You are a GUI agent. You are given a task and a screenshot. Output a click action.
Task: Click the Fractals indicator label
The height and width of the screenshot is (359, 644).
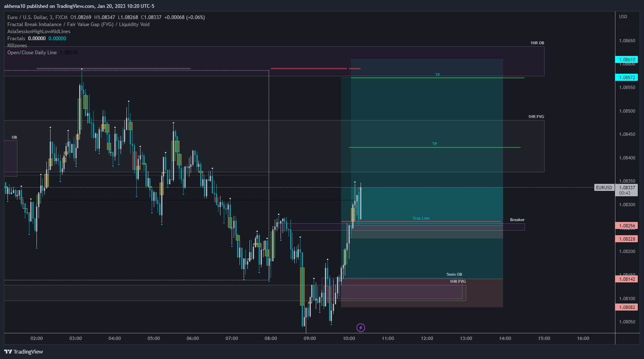tap(16, 39)
